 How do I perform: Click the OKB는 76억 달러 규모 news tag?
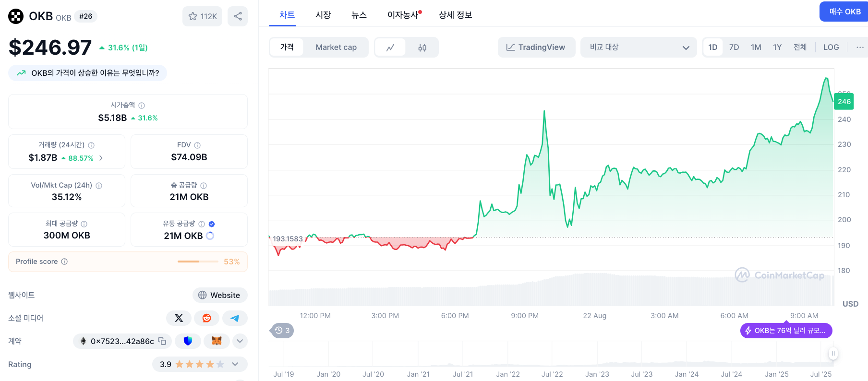click(786, 331)
